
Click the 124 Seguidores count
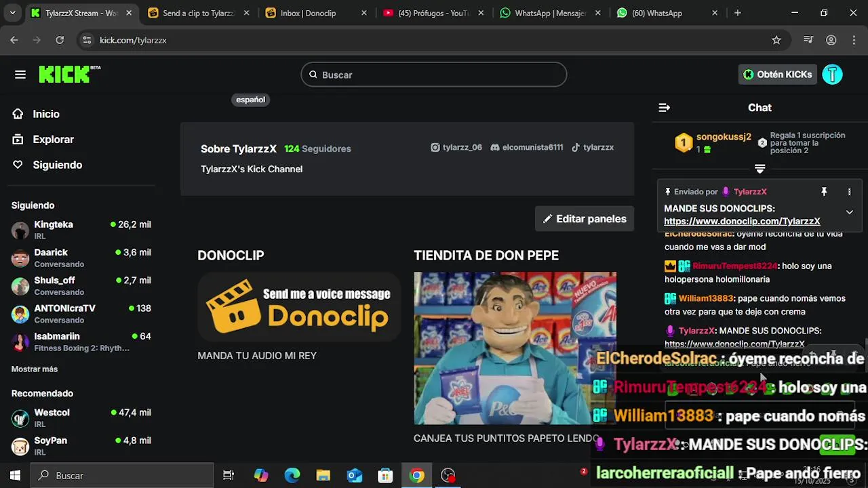pos(317,148)
